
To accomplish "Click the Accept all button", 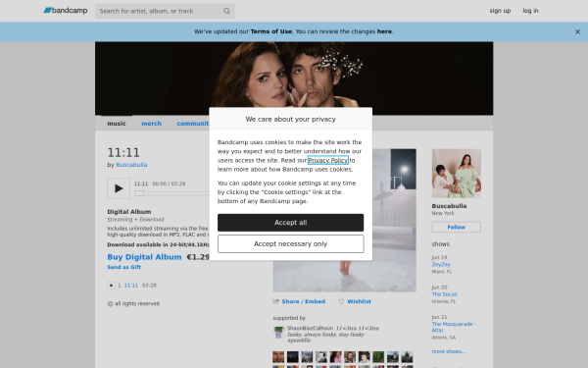I will tap(291, 223).
